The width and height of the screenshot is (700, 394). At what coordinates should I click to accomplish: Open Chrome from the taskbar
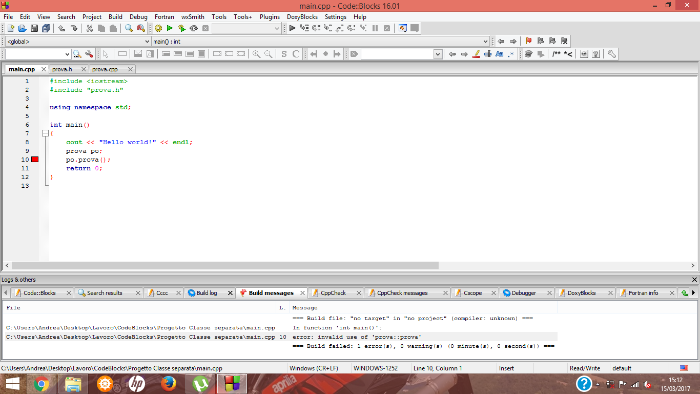(42, 384)
